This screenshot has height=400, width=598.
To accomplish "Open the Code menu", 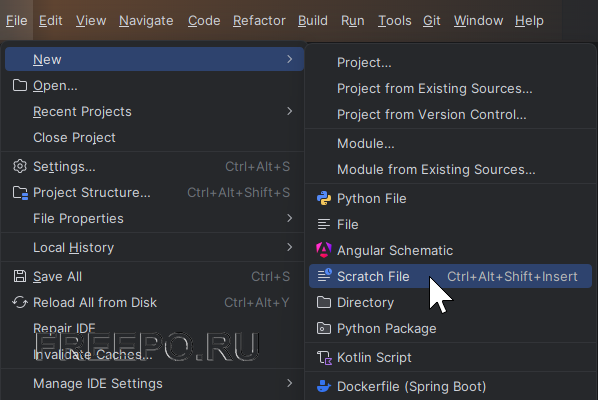I will pos(204,21).
